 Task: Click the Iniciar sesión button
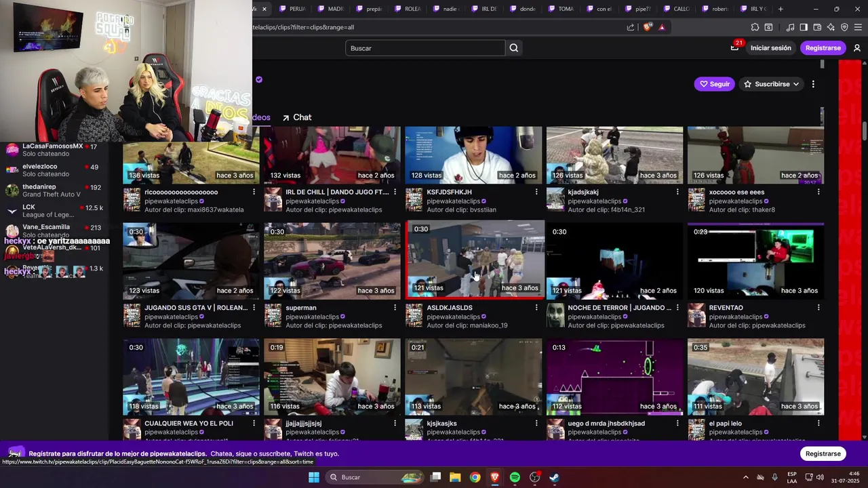pos(770,48)
